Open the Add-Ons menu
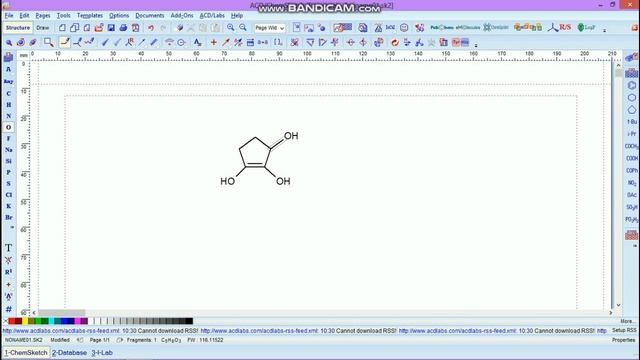This screenshot has width=640, height=360. click(182, 16)
